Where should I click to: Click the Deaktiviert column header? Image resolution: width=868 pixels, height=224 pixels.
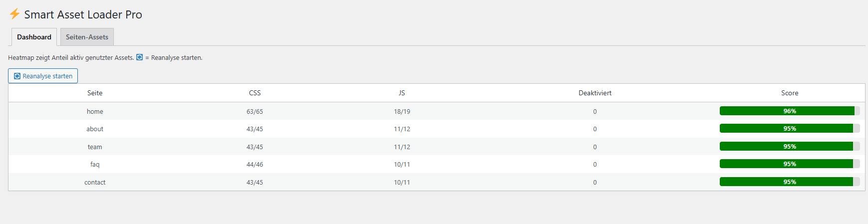click(594, 93)
